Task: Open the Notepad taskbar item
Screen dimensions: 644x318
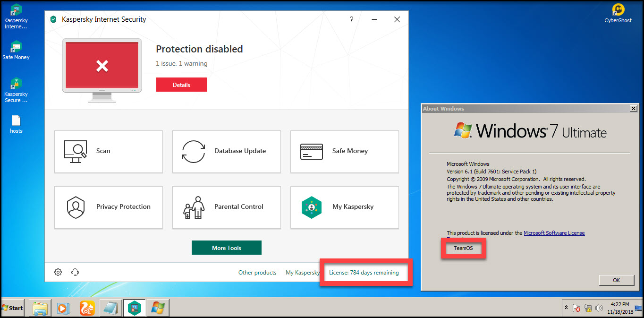Action: [111, 308]
